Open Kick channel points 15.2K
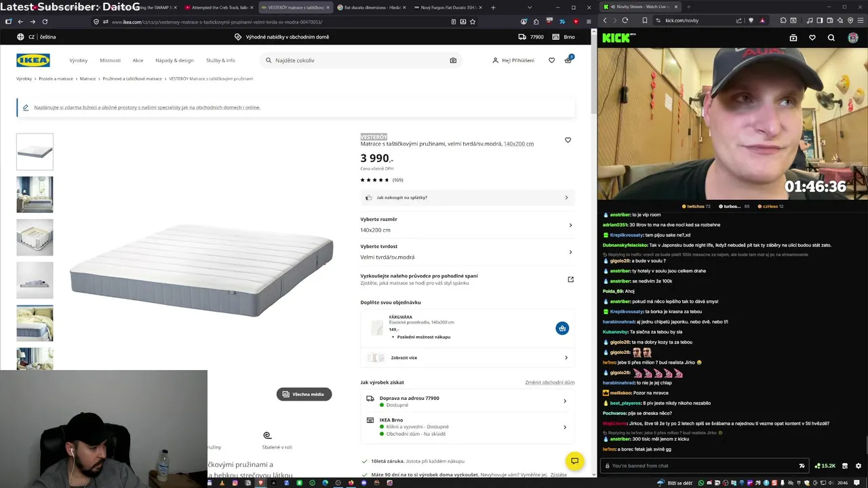Image resolution: width=868 pixels, height=488 pixels. (x=825, y=466)
